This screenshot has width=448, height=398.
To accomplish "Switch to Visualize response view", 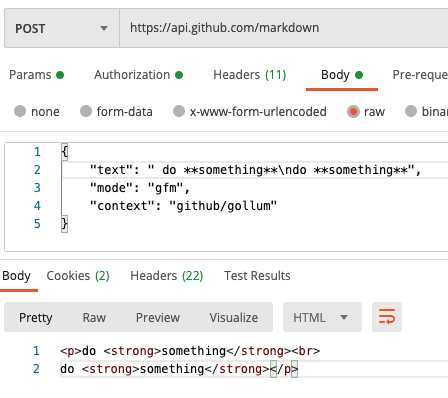I will click(234, 317).
